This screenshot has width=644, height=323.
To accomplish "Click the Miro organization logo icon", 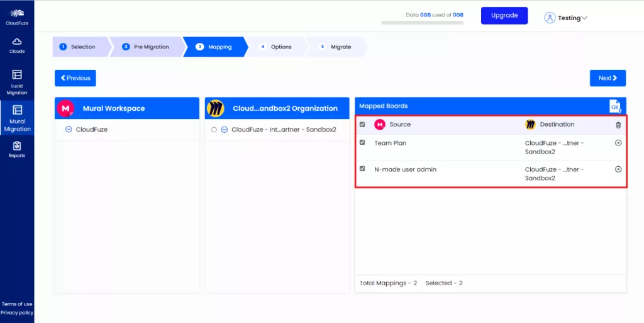I will (x=216, y=108).
